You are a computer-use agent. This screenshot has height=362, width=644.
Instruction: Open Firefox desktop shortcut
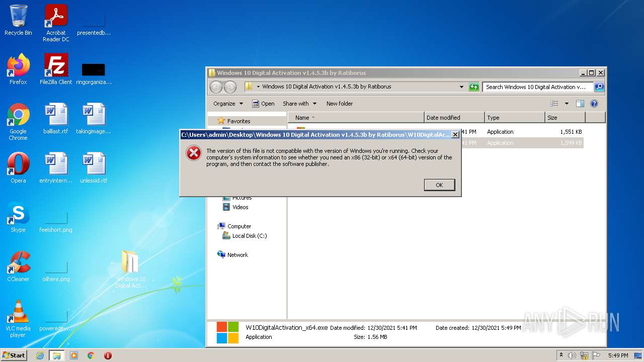coord(18,69)
